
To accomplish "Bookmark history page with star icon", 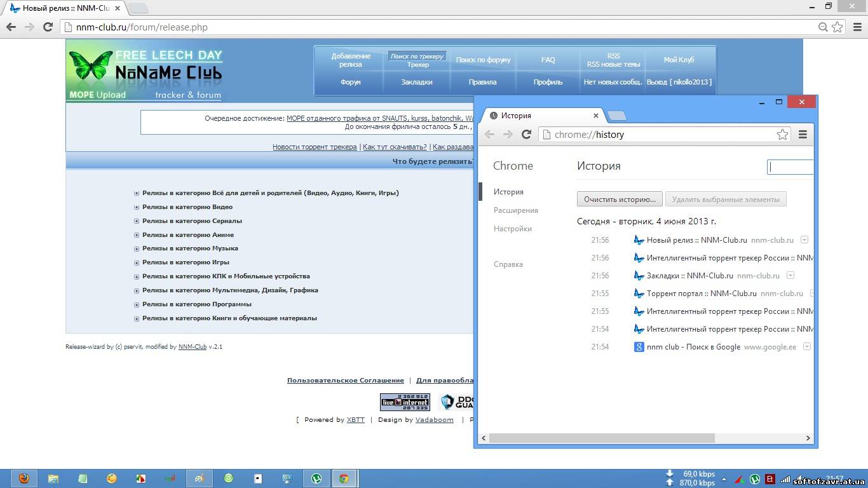I will click(x=782, y=134).
